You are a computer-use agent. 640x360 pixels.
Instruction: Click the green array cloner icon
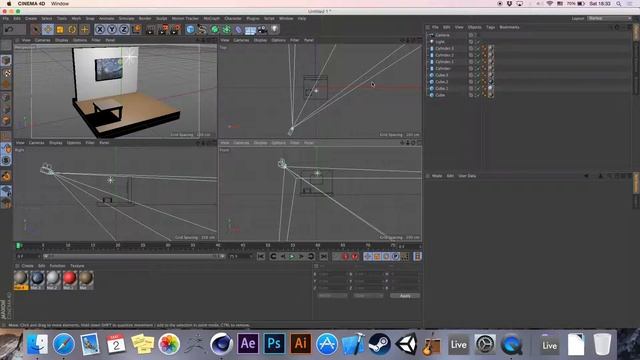click(227, 29)
